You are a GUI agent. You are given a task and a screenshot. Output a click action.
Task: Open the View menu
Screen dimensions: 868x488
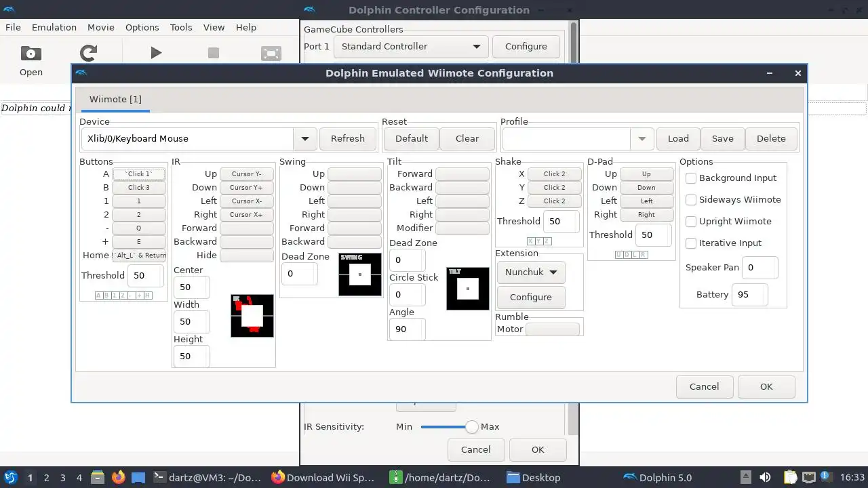(214, 27)
